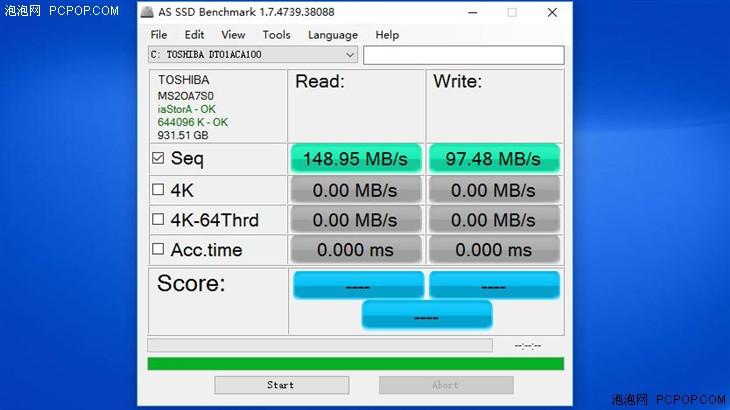Click the green progress bar
This screenshot has height=410, width=730.
[x=356, y=364]
